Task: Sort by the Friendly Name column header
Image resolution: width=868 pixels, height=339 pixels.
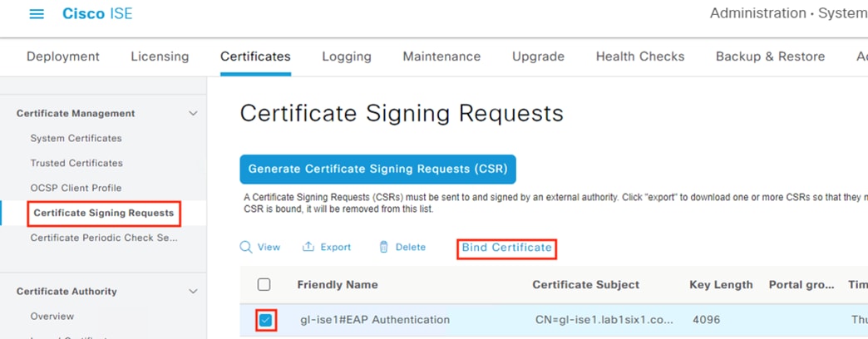Action: pyautogui.click(x=337, y=285)
